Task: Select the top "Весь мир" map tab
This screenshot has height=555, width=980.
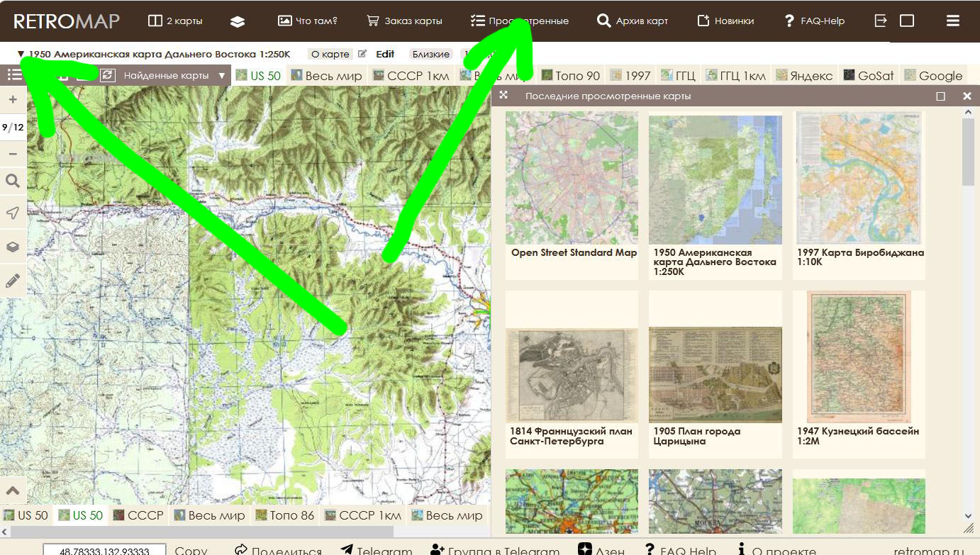Action: [327, 76]
